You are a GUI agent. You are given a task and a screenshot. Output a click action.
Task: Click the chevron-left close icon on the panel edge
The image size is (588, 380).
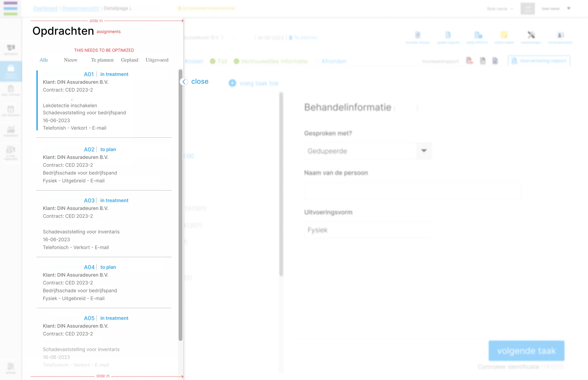[184, 82]
